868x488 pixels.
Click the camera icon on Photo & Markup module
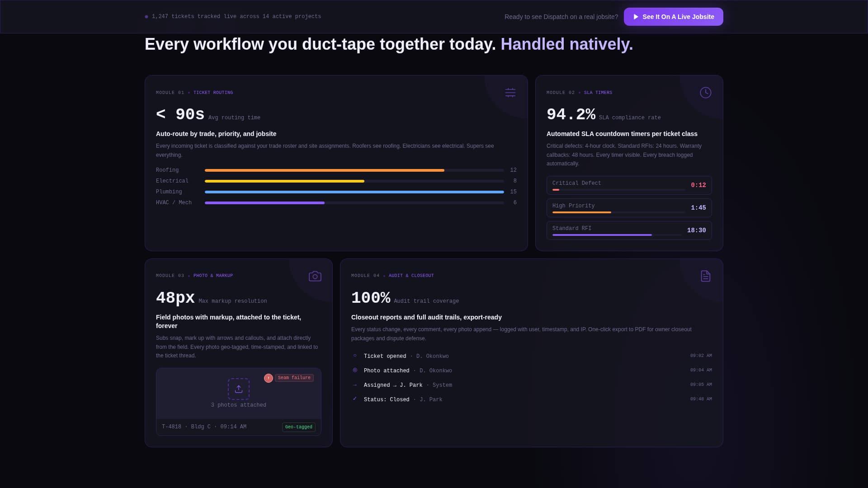click(315, 276)
